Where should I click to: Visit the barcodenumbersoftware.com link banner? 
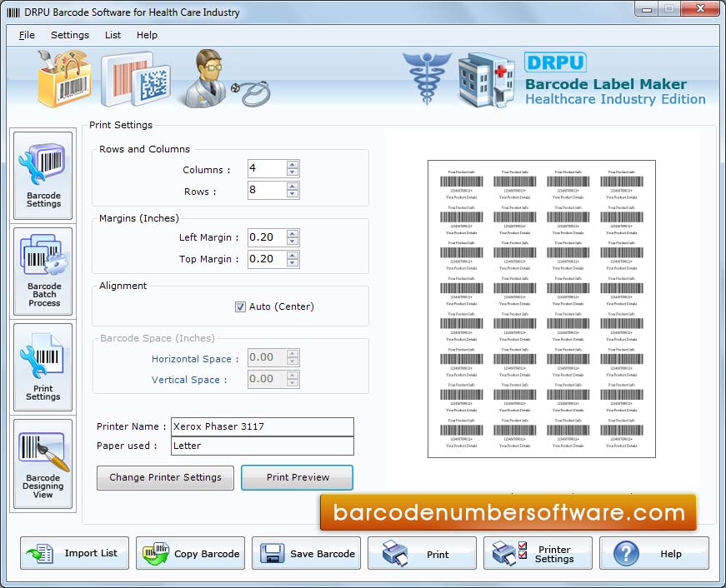click(508, 512)
